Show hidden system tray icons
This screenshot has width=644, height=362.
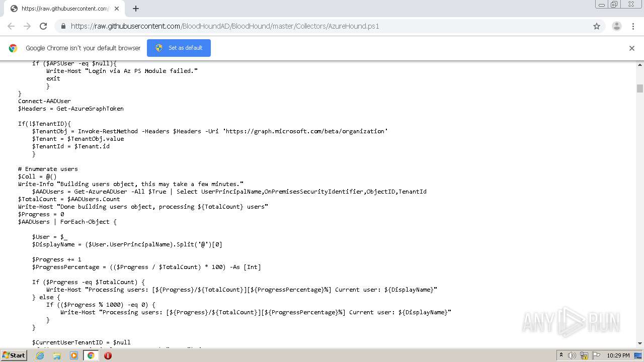[x=561, y=355]
